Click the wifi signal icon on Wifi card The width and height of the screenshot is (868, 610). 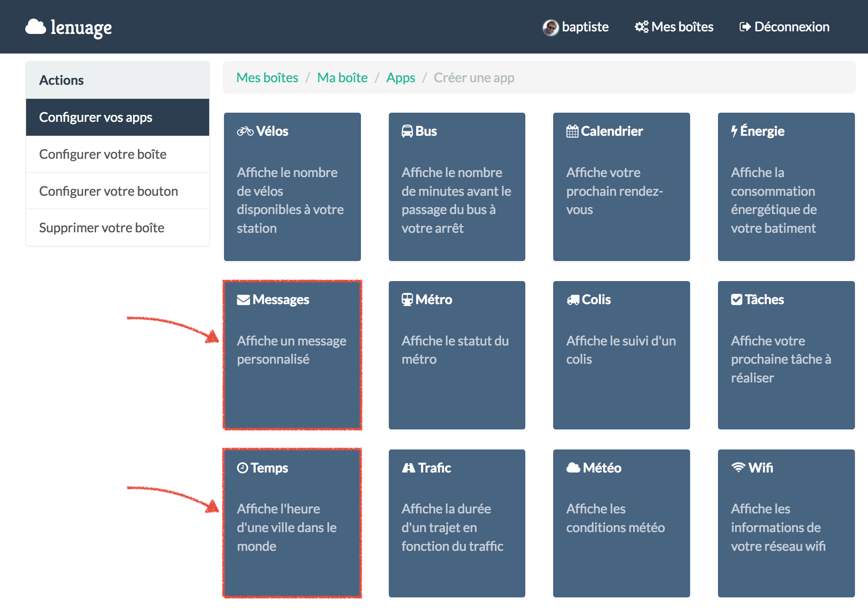point(738,468)
